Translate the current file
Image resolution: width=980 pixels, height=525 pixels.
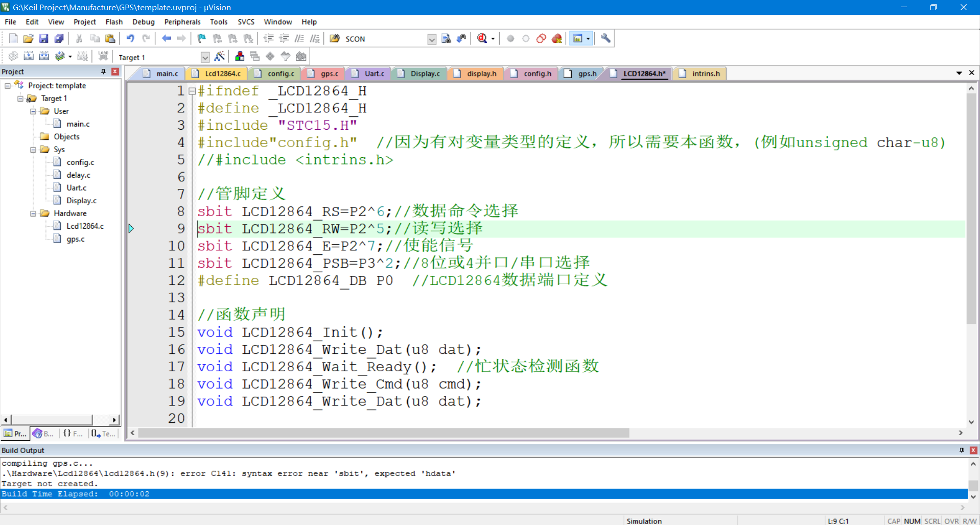pos(13,56)
